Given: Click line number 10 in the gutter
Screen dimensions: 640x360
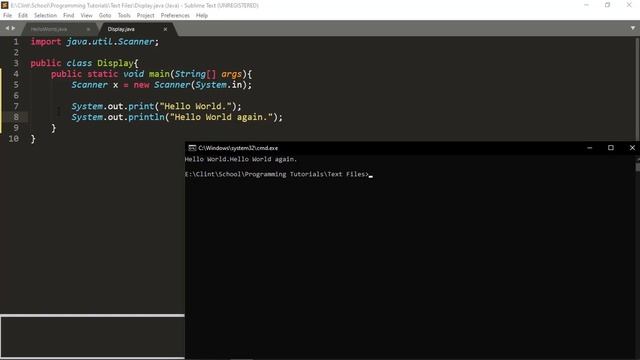Looking at the screenshot, I should [x=13, y=139].
